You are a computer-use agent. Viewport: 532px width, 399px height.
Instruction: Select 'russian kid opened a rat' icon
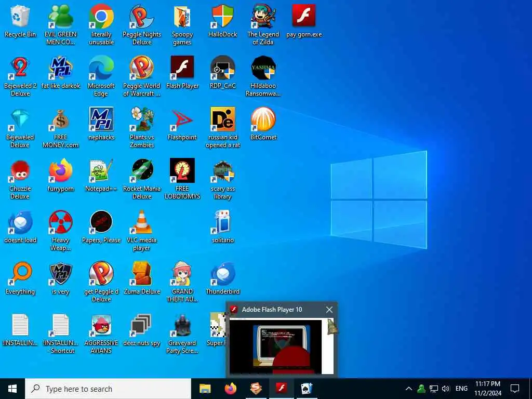click(222, 128)
